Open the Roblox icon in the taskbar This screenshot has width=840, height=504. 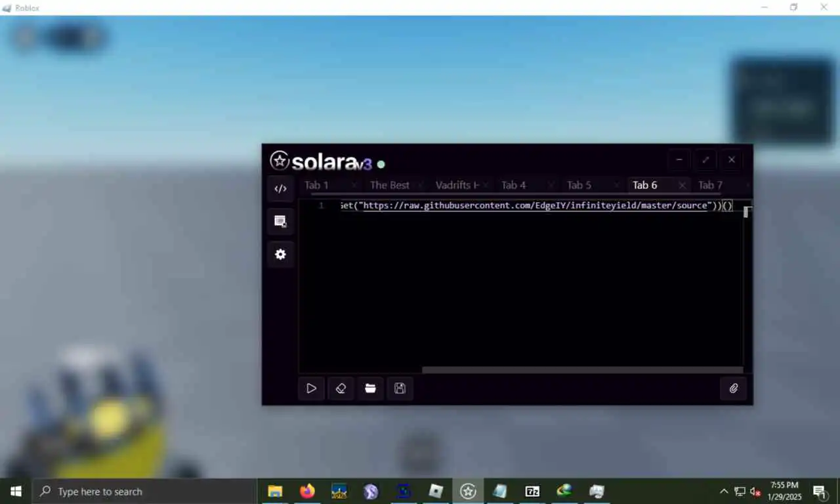(436, 491)
